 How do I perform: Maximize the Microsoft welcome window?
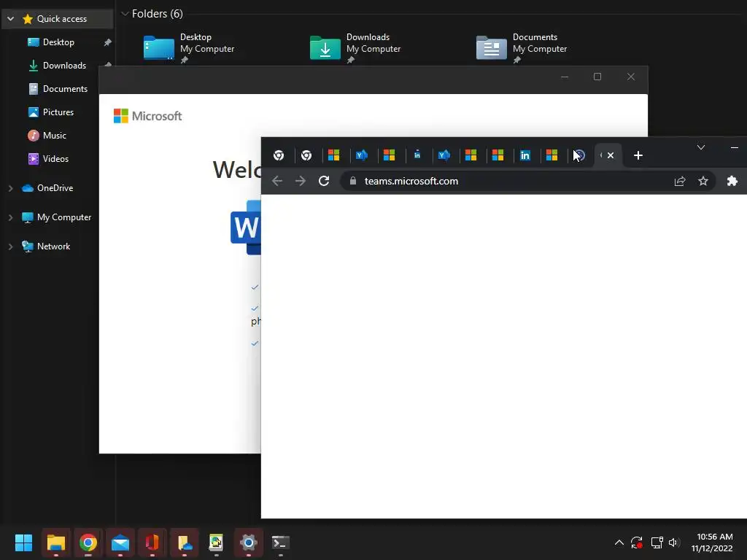click(597, 77)
